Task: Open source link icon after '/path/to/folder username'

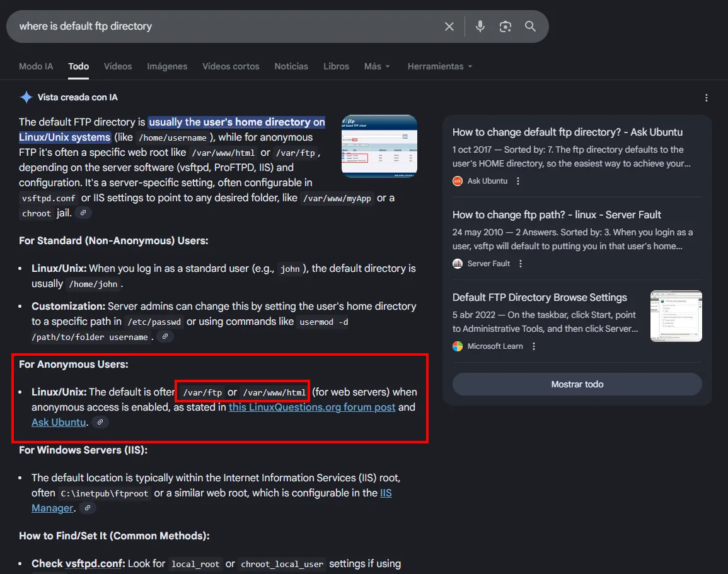Action: (x=165, y=336)
